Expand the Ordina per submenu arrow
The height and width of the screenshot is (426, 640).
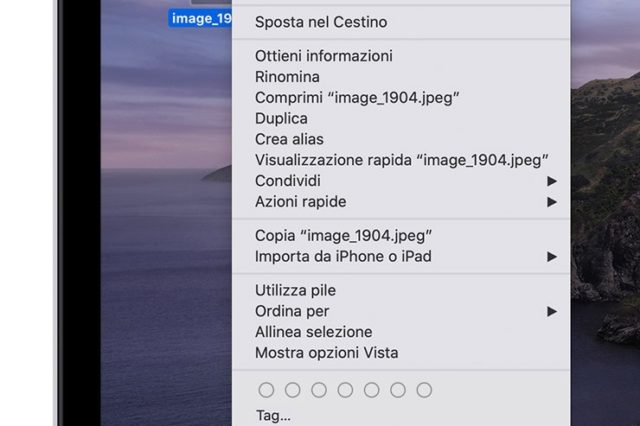point(551,311)
